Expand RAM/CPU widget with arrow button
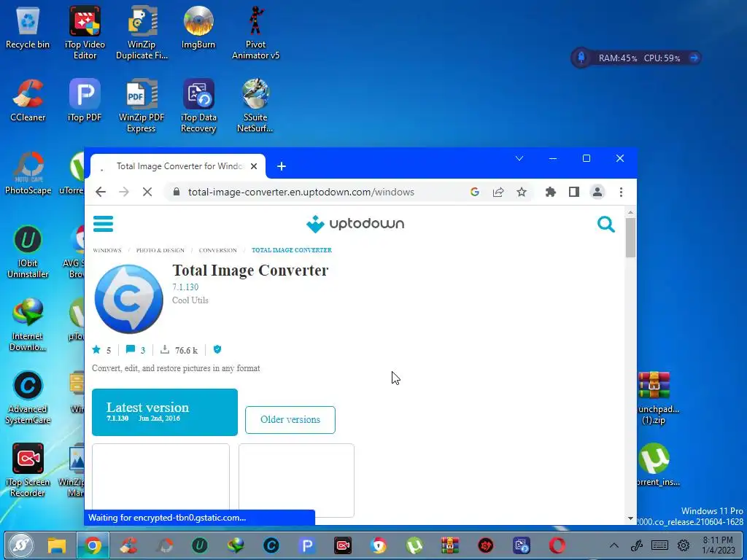This screenshot has width=747, height=560. click(694, 58)
